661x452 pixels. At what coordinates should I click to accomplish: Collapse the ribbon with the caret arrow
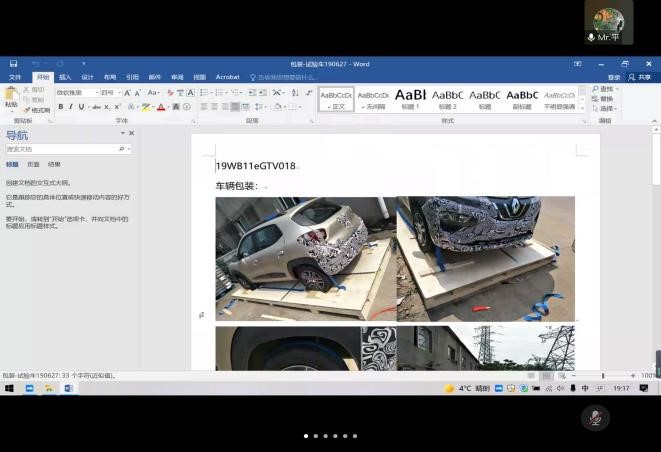pyautogui.click(x=654, y=121)
